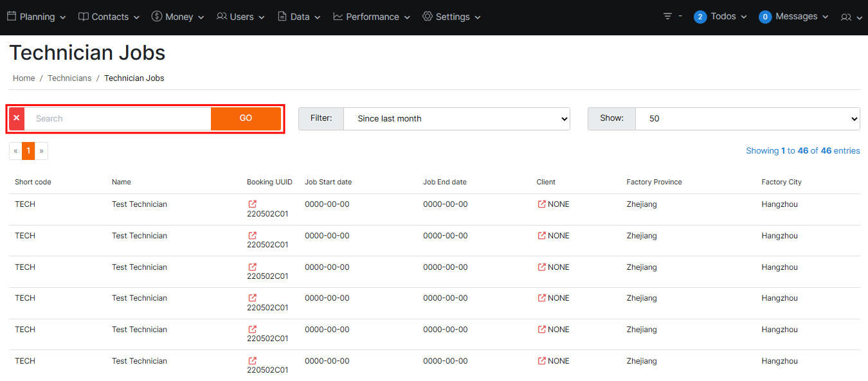Click the Todos count badge
Viewport: 868px width, 381px height.
[x=700, y=17]
